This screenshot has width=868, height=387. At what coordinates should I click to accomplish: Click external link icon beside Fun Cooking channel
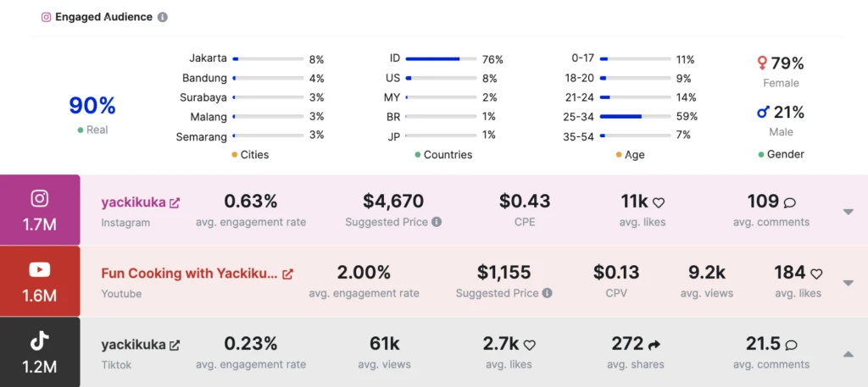click(287, 274)
